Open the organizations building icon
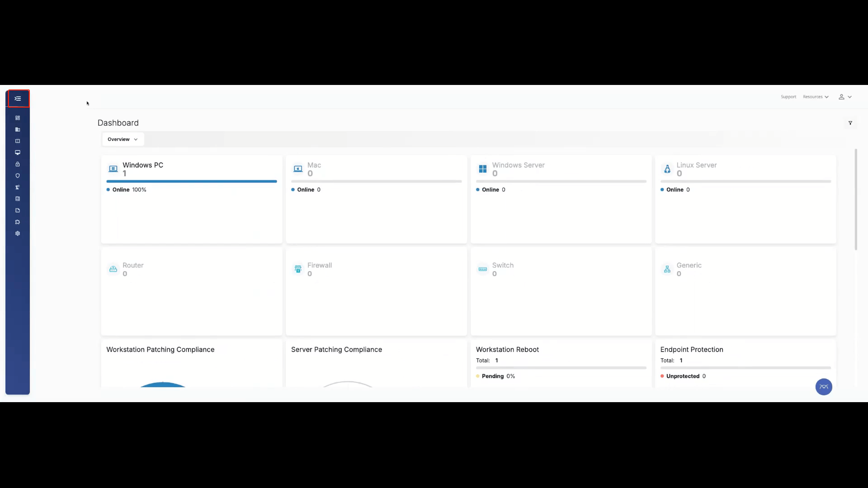Viewport: 868px width, 488px height. pos(18,130)
